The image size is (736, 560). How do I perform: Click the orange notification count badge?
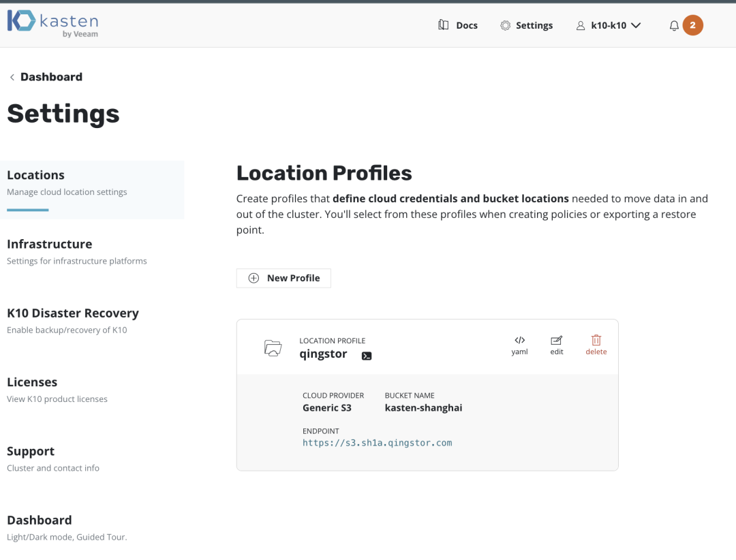(693, 25)
